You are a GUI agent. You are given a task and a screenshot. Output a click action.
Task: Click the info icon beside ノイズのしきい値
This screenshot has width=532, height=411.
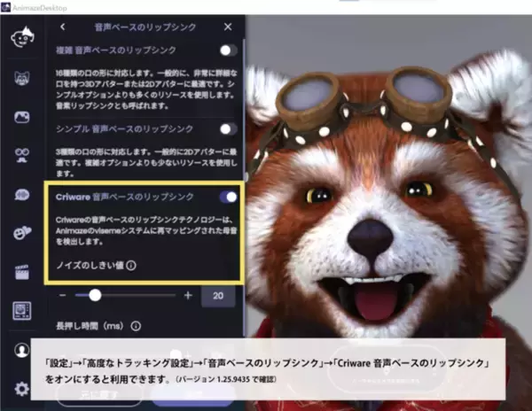click(131, 265)
